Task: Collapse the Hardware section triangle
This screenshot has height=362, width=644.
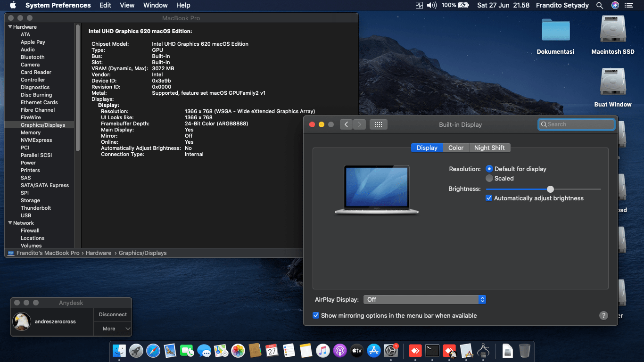Action: (10, 27)
